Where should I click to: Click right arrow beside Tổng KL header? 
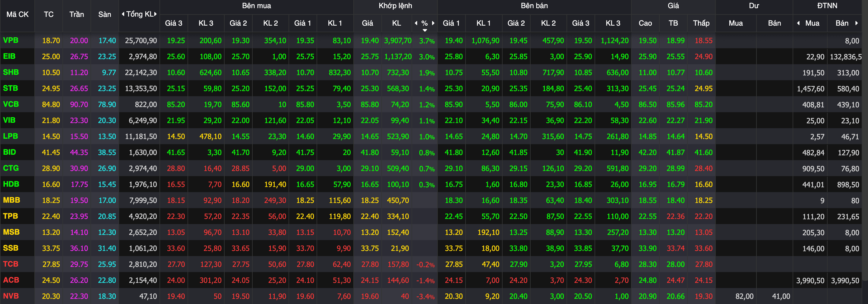(x=155, y=14)
